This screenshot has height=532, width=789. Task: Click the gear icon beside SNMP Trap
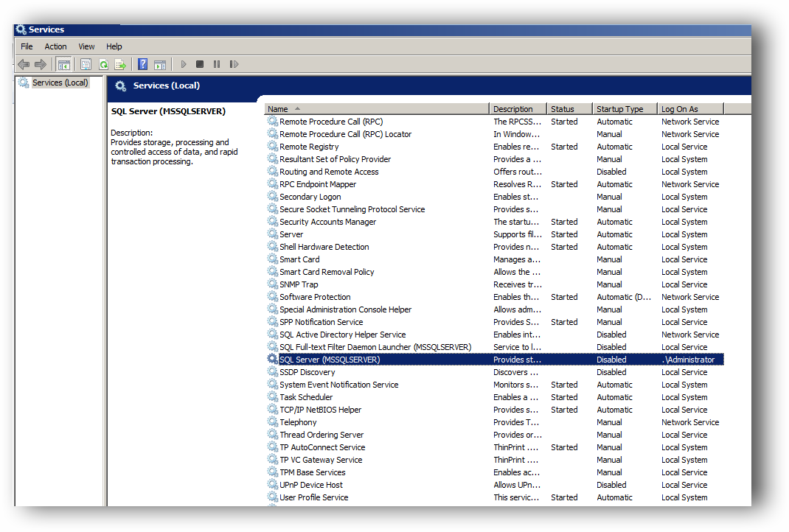point(272,284)
